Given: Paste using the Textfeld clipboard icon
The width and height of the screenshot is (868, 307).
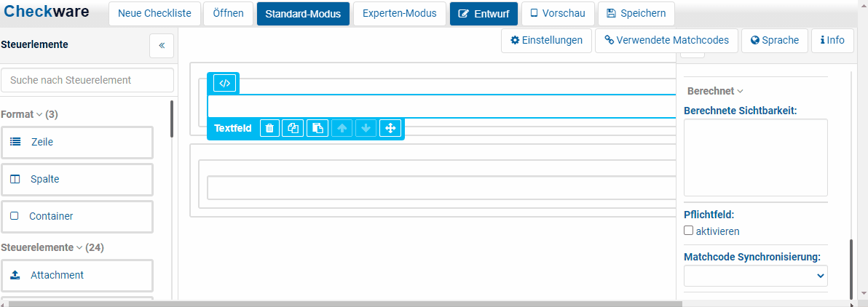Looking at the screenshot, I should [x=317, y=128].
